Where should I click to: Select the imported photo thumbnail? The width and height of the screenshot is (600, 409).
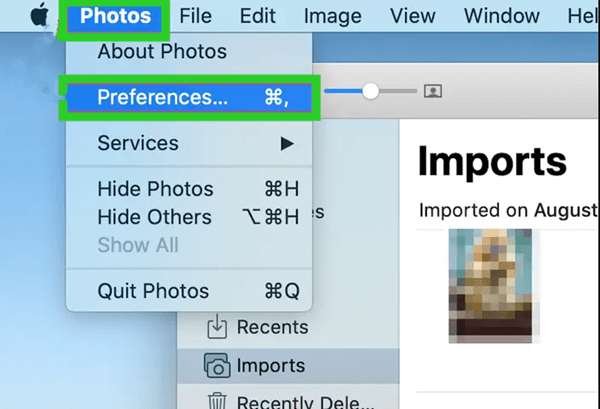coord(494,286)
